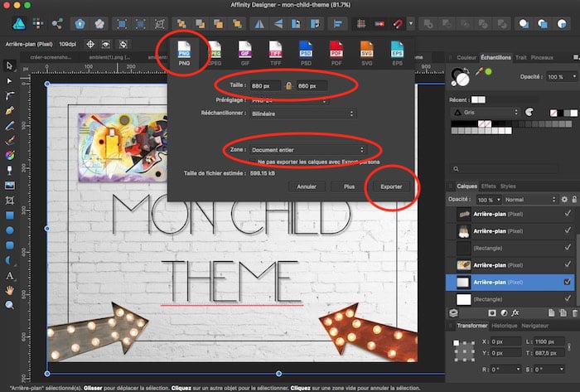Pick the eyedropper color picker icon
The height and width of the screenshot is (392, 580).
pos(479,71)
